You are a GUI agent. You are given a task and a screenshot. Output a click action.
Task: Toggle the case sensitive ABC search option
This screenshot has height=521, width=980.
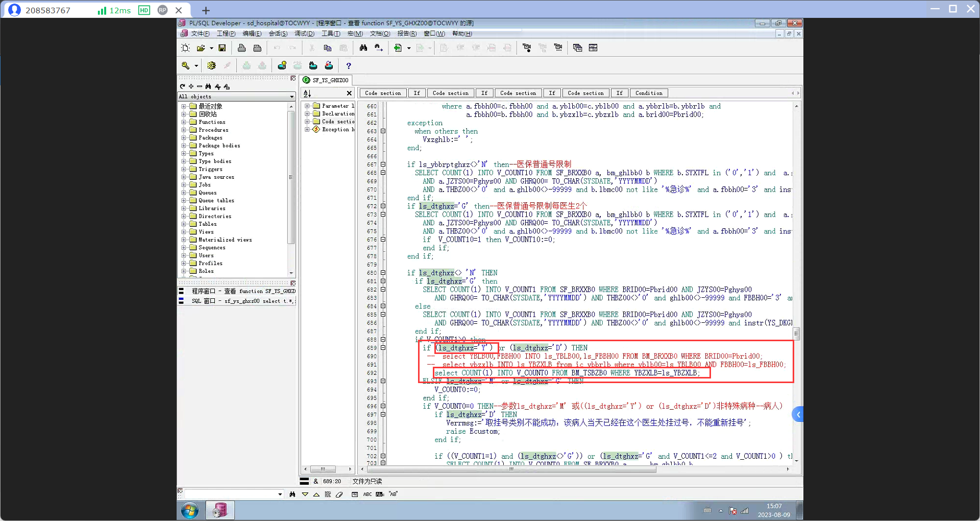pos(367,494)
